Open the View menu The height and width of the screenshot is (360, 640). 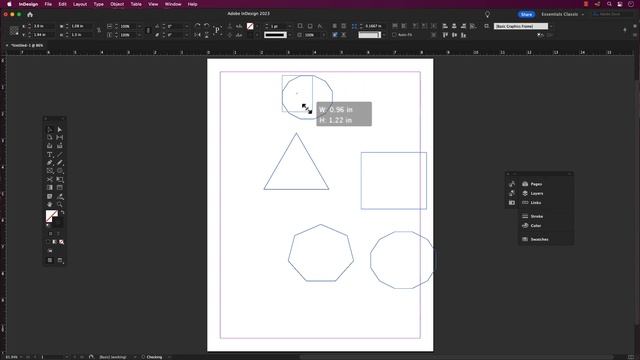[153, 4]
